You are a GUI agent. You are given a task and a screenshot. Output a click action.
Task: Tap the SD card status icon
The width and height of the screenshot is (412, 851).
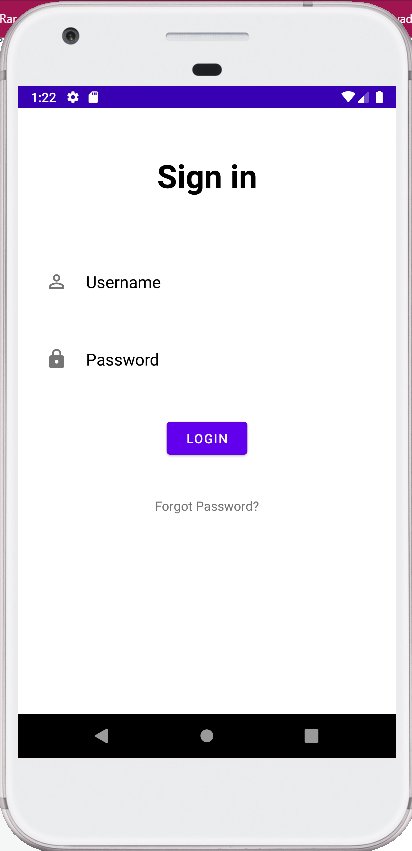[93, 97]
